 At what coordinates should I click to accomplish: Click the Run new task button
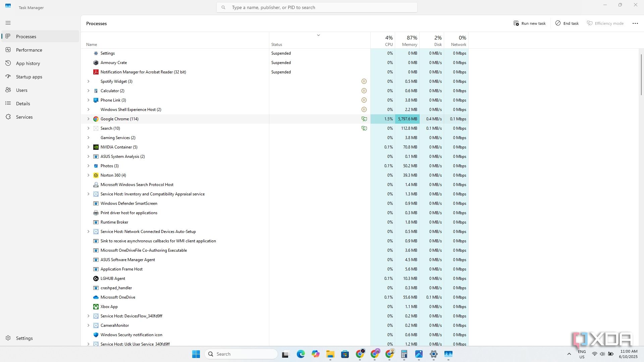(x=529, y=23)
